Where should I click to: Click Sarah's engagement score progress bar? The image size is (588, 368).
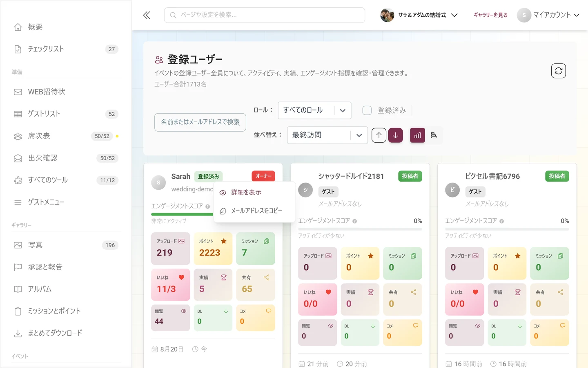[182, 214]
